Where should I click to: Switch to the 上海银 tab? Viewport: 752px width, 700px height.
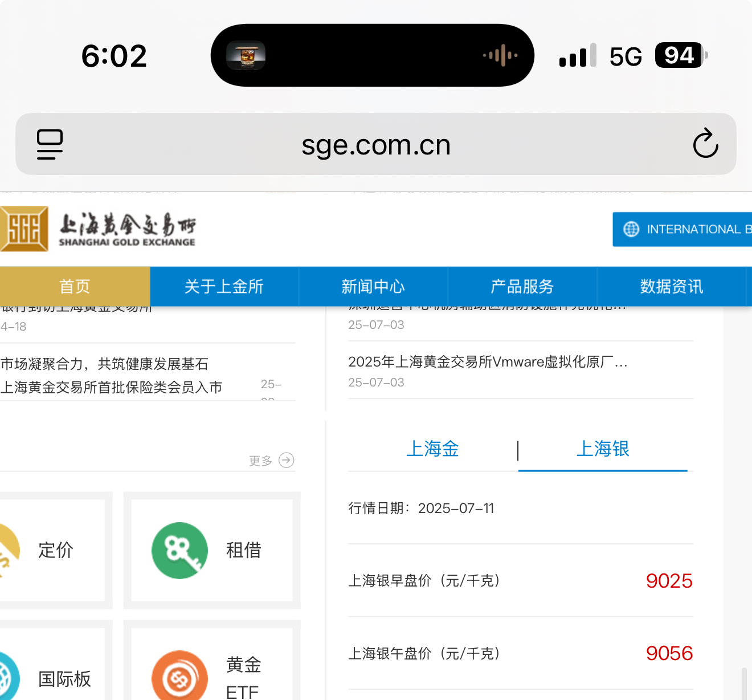point(603,449)
